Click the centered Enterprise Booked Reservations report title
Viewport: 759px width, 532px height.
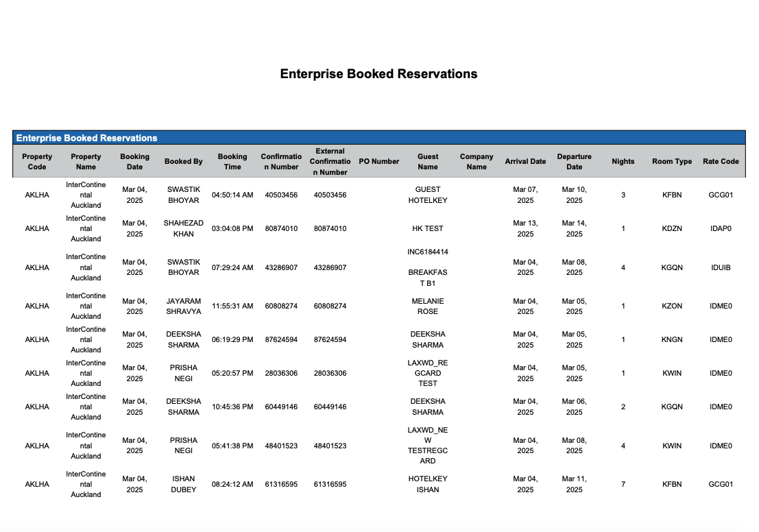pyautogui.click(x=378, y=74)
